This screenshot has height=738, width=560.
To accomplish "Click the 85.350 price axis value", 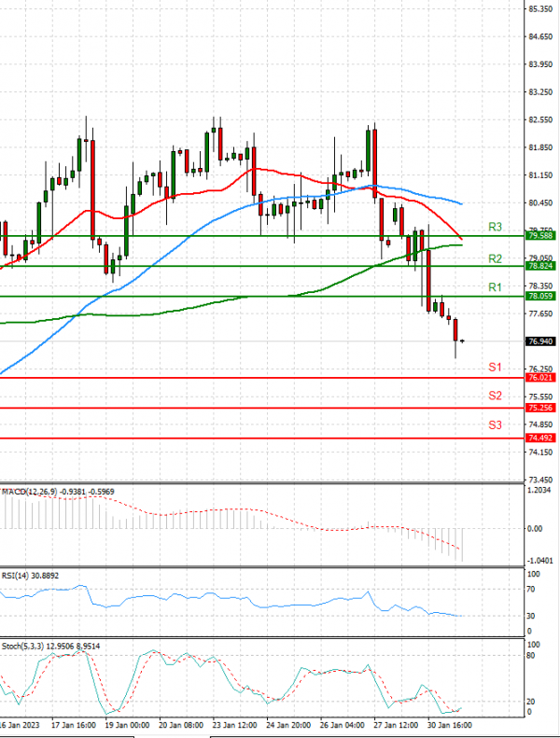I will coord(540,9).
